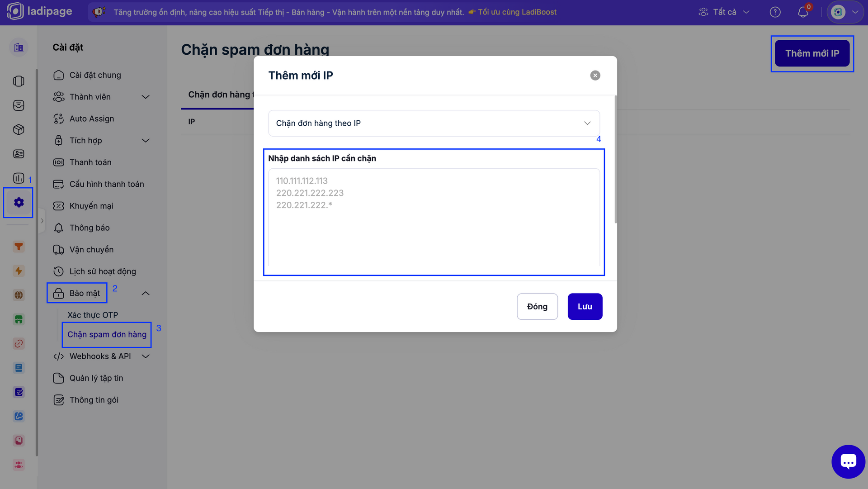The width and height of the screenshot is (868, 489).
Task: Click the lightning bolt automation icon
Action: point(19,271)
